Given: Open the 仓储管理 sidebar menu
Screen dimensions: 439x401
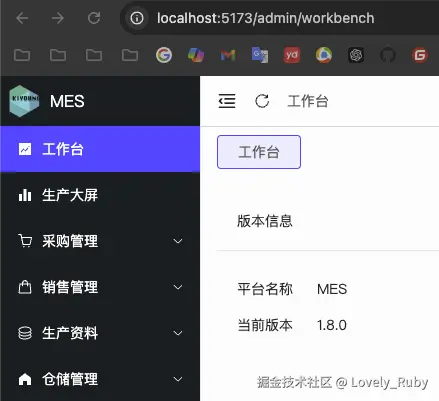Looking at the screenshot, I should [100, 379].
